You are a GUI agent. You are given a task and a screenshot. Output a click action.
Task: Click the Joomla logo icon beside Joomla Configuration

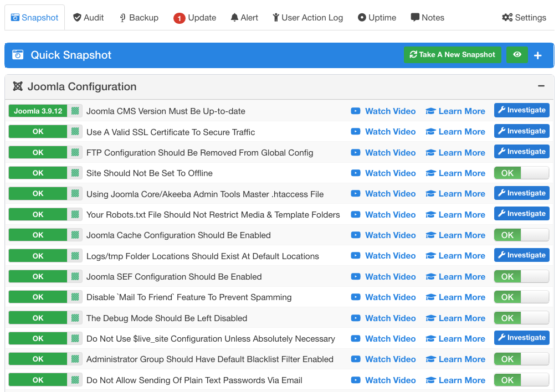tap(18, 86)
